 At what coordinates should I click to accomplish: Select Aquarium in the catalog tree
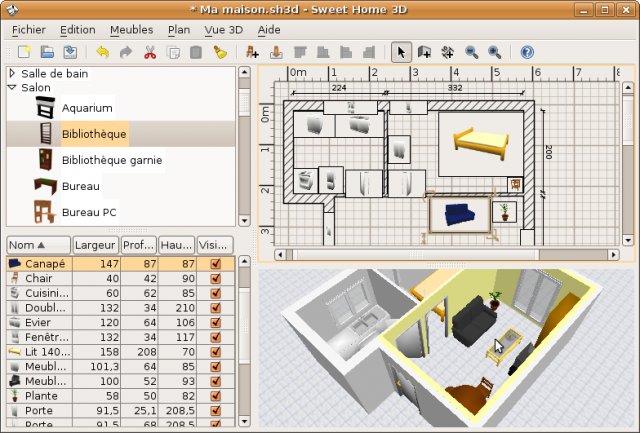pyautogui.click(x=87, y=108)
